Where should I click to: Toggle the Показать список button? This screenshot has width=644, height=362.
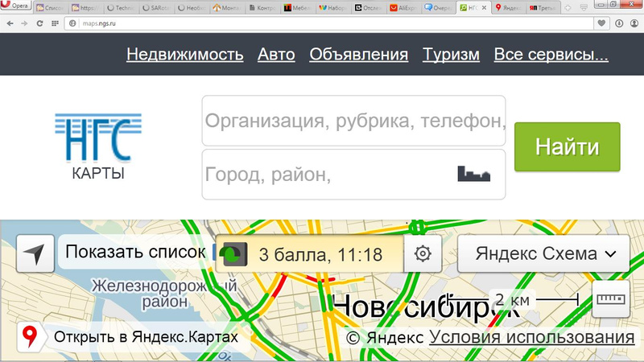(x=134, y=253)
